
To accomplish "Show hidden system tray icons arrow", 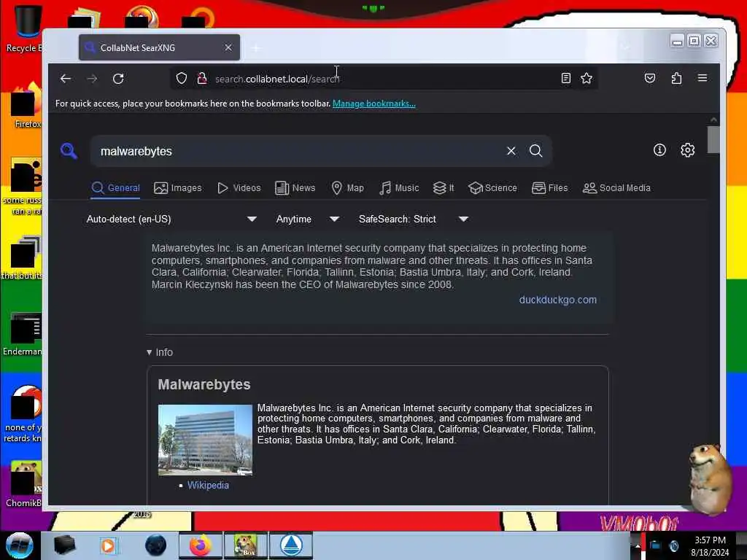I will click(637, 545).
